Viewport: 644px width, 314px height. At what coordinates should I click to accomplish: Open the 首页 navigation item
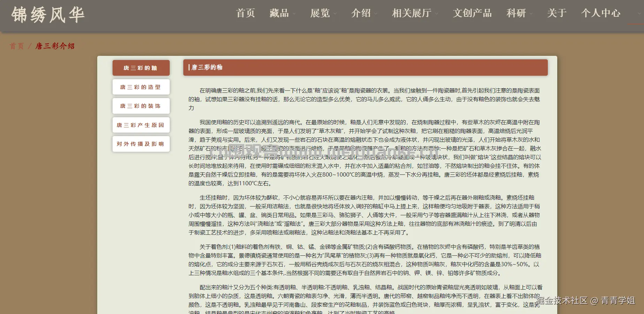coord(245,13)
